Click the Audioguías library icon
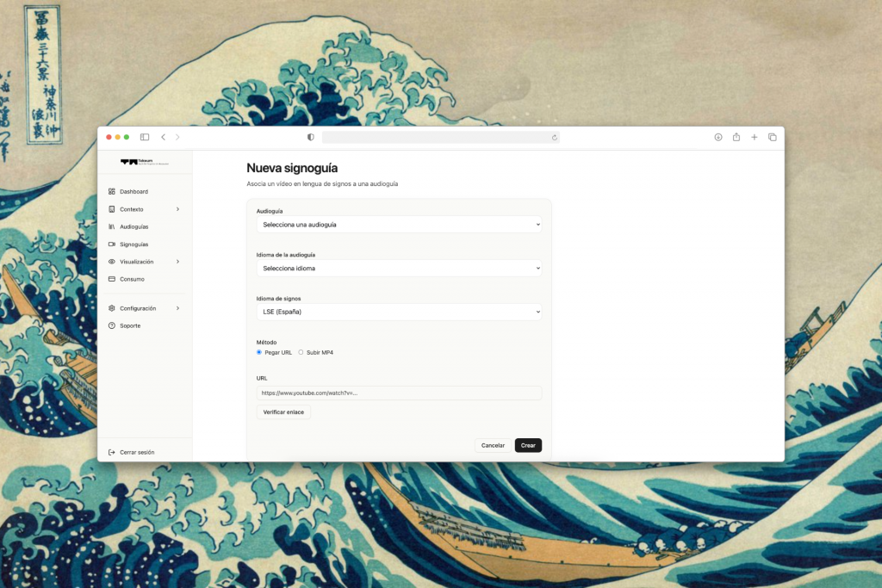Image resolution: width=882 pixels, height=588 pixels. tap(112, 226)
